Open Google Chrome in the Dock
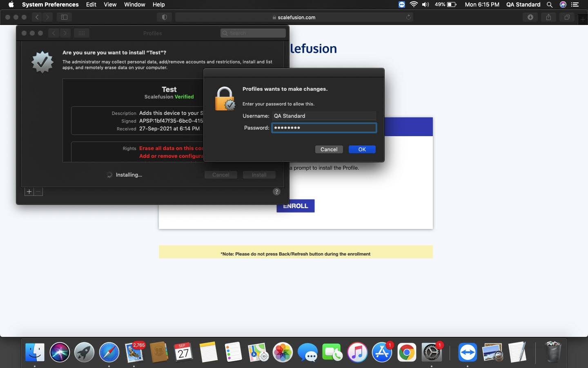The height and width of the screenshot is (368, 588). (407, 352)
